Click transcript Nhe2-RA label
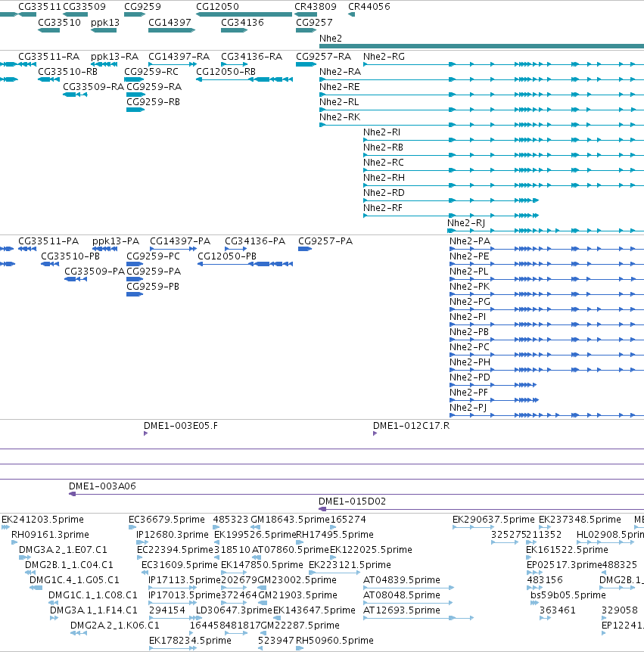Image resolution: width=644 pixels, height=652 pixels. (x=340, y=72)
